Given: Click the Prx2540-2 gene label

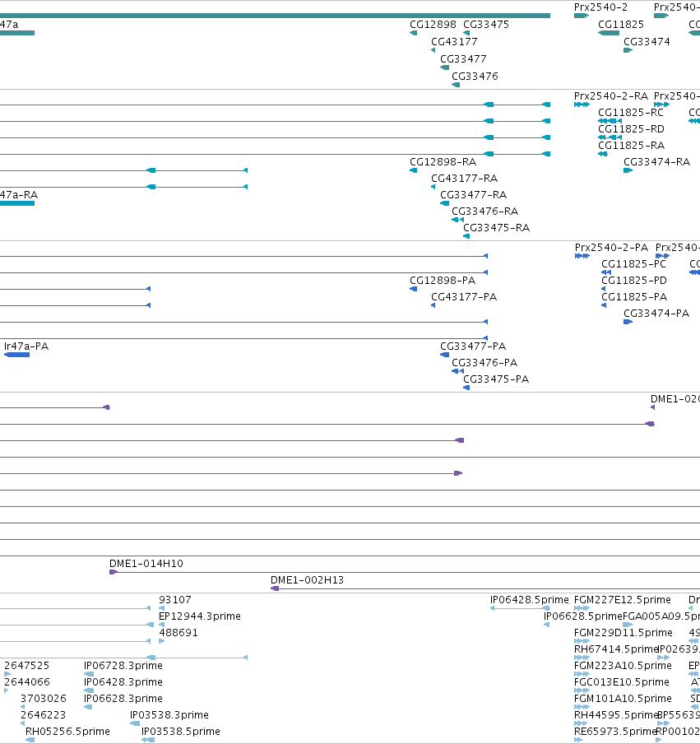Looking at the screenshot, I should tap(600, 7).
